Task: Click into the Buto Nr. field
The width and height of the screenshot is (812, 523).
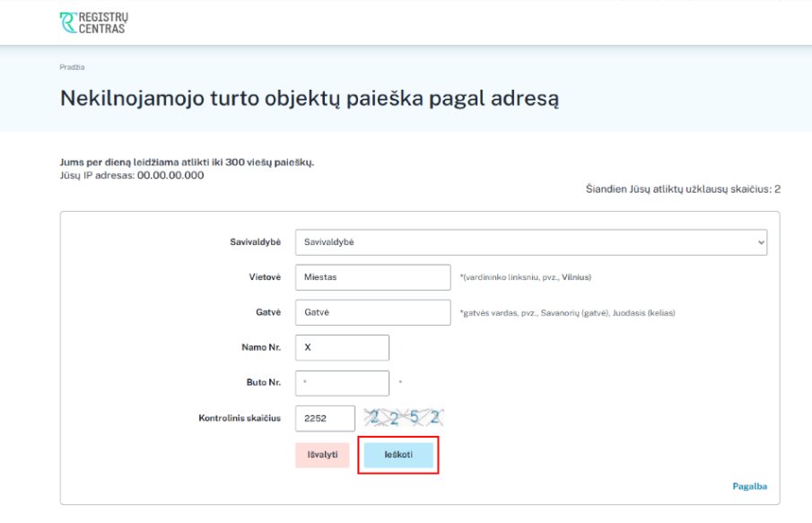Action: (x=342, y=383)
